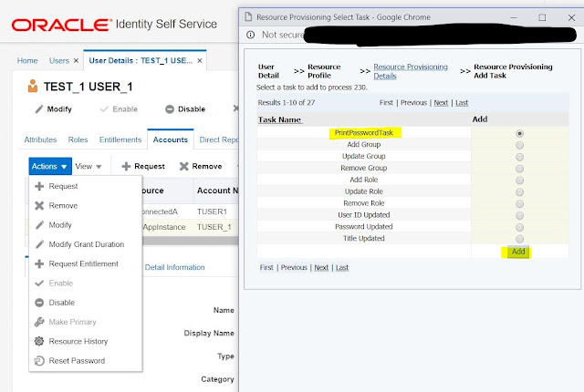Click the pencil icon beside Modify in Actions menu

[x=39, y=225]
